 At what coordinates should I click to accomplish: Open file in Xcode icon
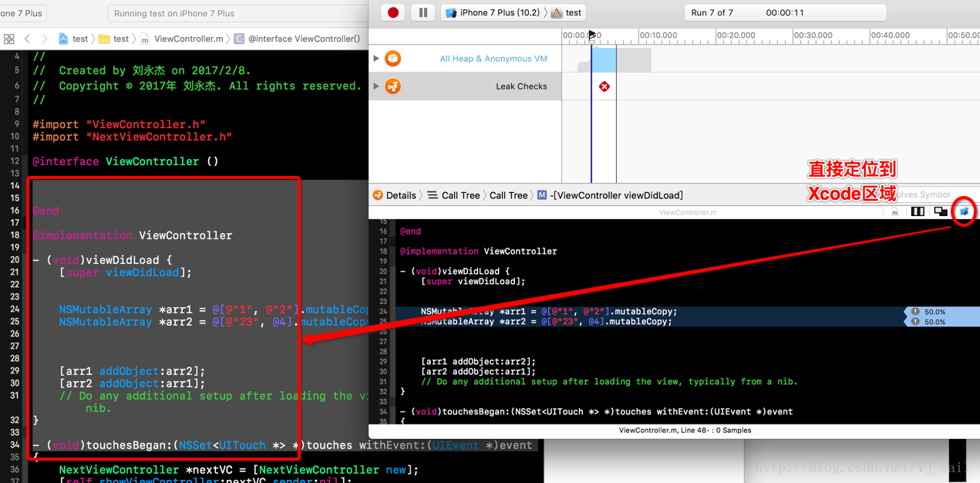point(964,211)
